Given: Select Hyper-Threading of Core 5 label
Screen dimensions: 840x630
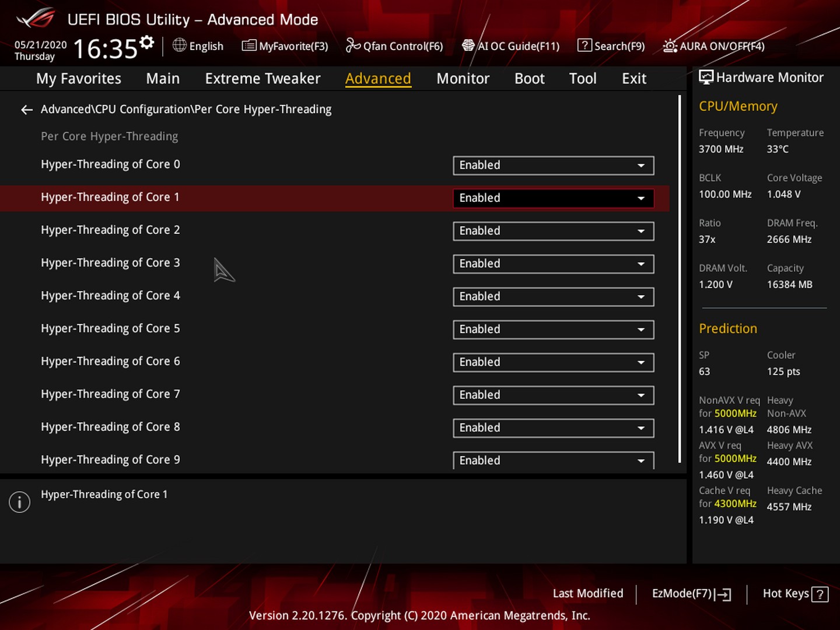Looking at the screenshot, I should coord(110,328).
